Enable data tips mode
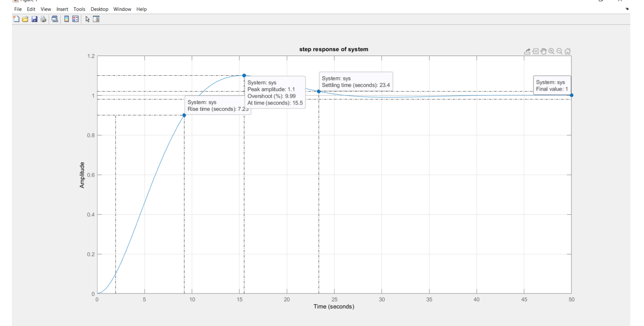This screenshot has height=326, width=644. 536,51
